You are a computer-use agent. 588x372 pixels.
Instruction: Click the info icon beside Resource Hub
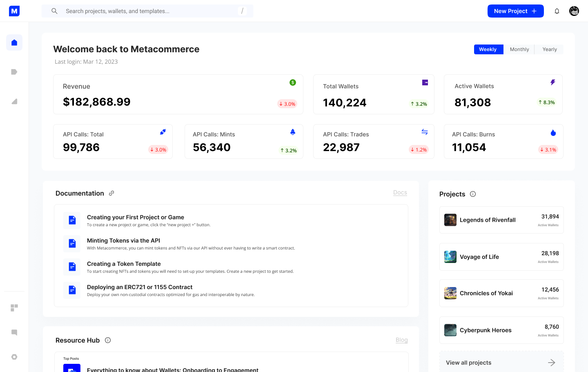click(x=108, y=340)
